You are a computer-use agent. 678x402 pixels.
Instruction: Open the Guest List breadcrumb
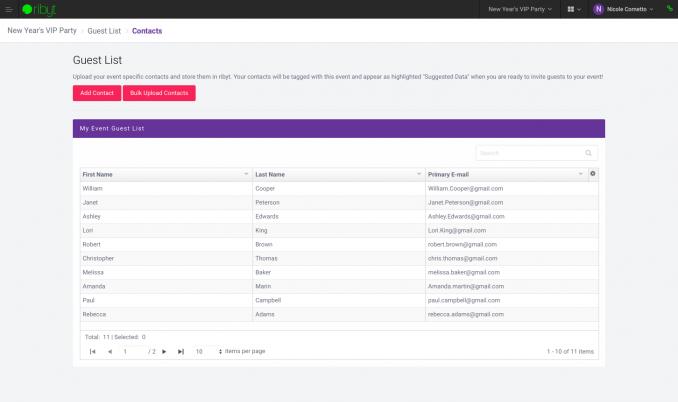(105, 31)
